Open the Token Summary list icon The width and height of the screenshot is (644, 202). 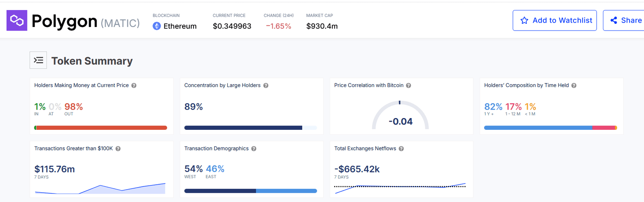click(x=38, y=60)
